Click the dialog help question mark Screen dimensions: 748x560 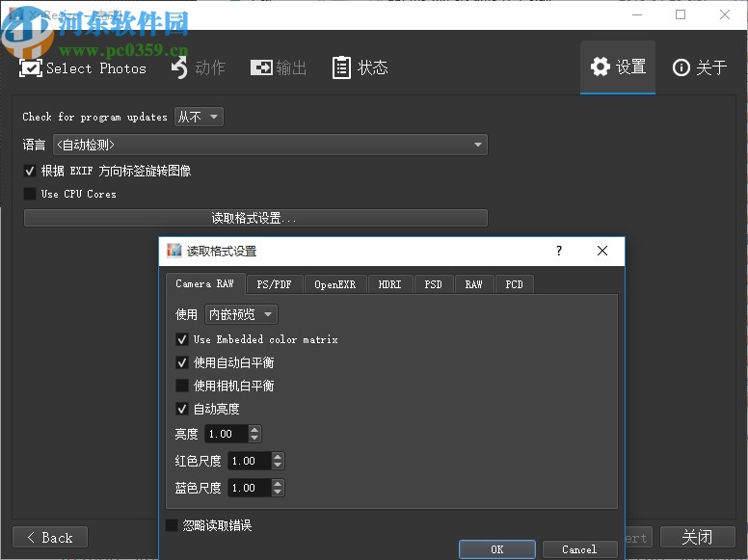click(x=559, y=251)
